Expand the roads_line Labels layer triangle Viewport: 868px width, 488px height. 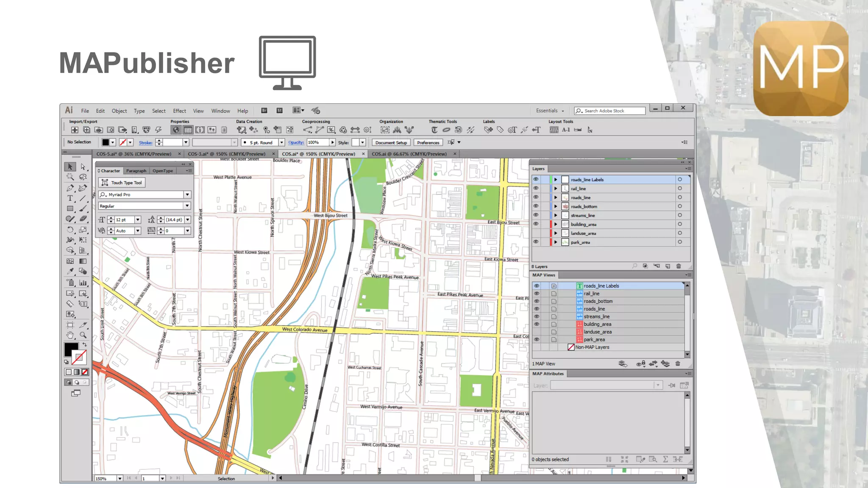pos(556,180)
